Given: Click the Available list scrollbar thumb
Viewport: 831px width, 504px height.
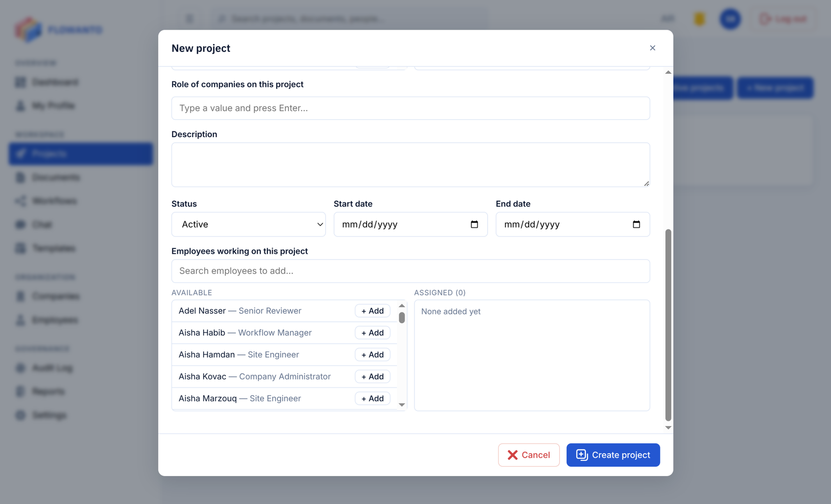Looking at the screenshot, I should [x=401, y=317].
